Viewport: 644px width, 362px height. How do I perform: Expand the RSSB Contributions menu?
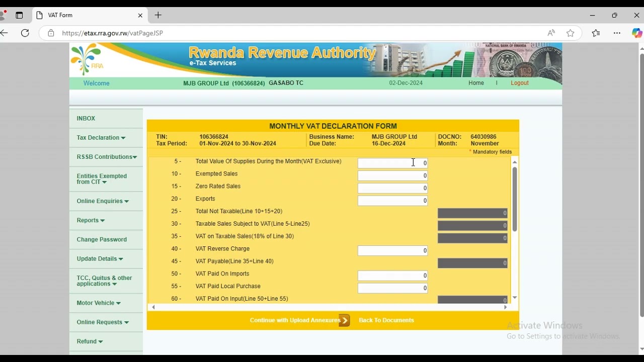tap(106, 157)
